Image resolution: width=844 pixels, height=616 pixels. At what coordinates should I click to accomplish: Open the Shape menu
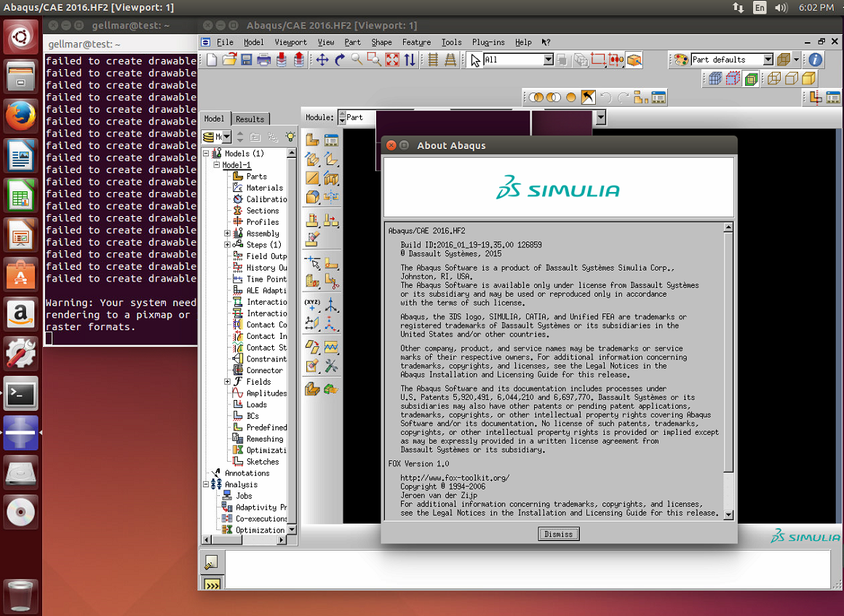point(382,42)
